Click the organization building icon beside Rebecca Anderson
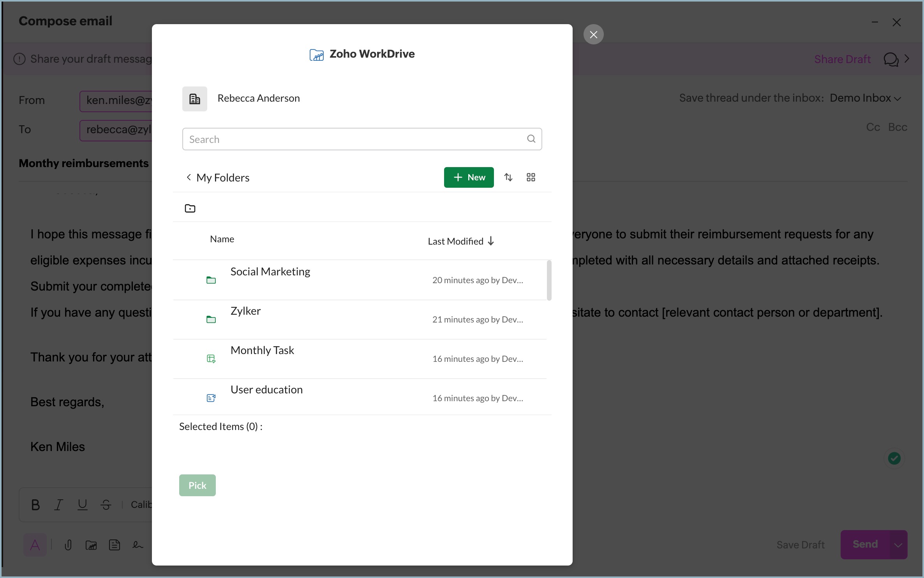This screenshot has height=578, width=924. [195, 99]
